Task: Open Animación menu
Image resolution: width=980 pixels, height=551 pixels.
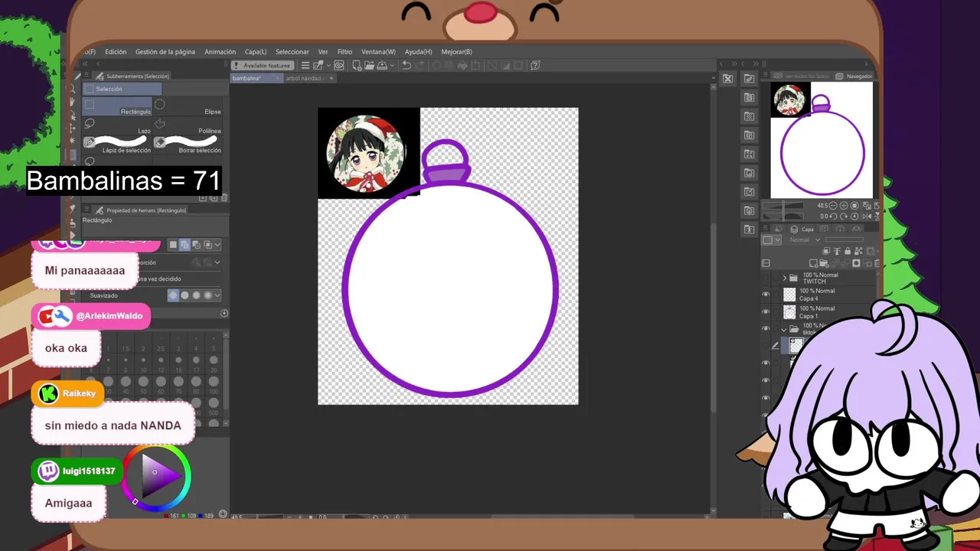Action: click(220, 52)
